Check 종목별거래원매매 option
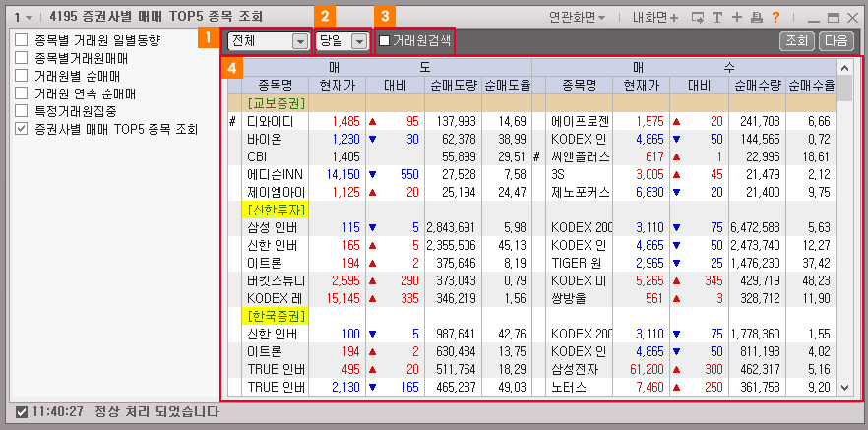868x430 pixels. point(21,57)
